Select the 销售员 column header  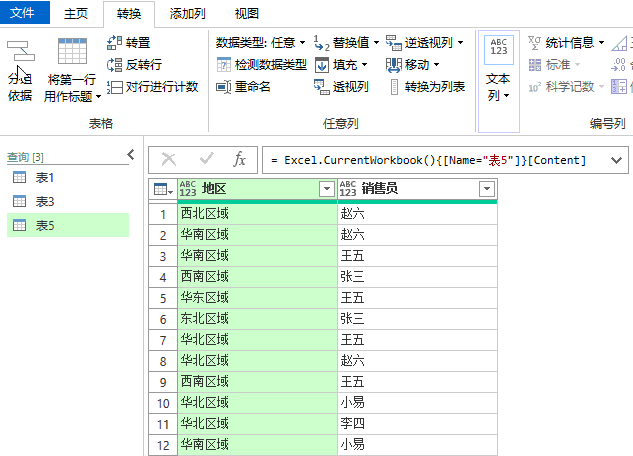point(417,188)
